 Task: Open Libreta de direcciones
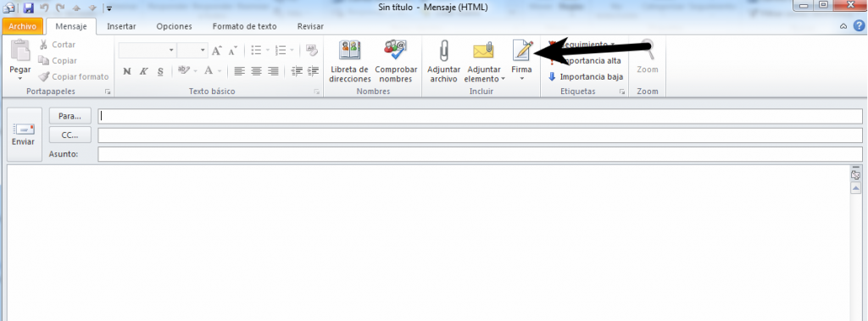coord(349,62)
